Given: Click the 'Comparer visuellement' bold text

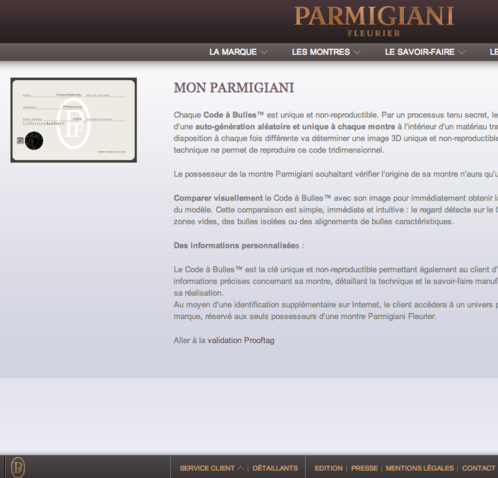Looking at the screenshot, I should pyautogui.click(x=218, y=198).
